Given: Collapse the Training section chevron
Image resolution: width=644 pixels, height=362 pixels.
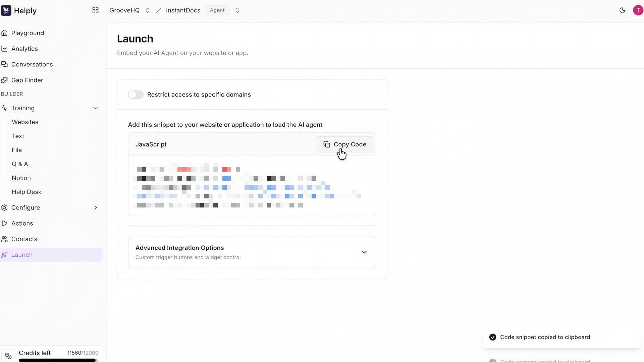Looking at the screenshot, I should 95,108.
